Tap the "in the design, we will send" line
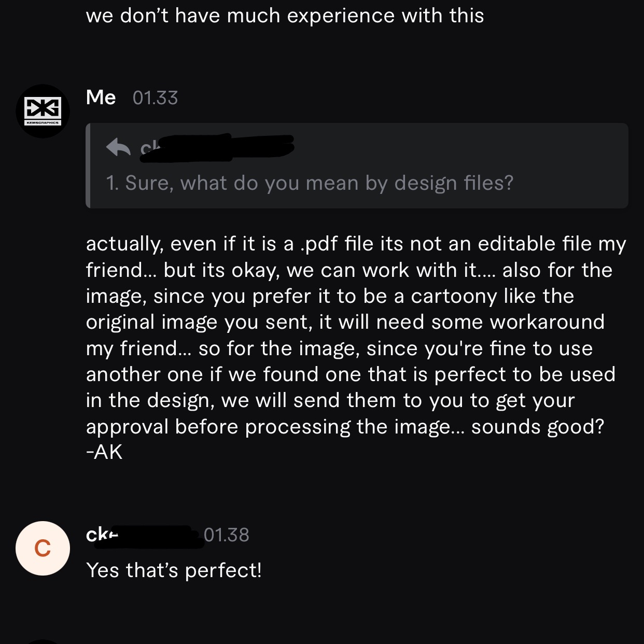This screenshot has height=644, width=644. [x=331, y=400]
